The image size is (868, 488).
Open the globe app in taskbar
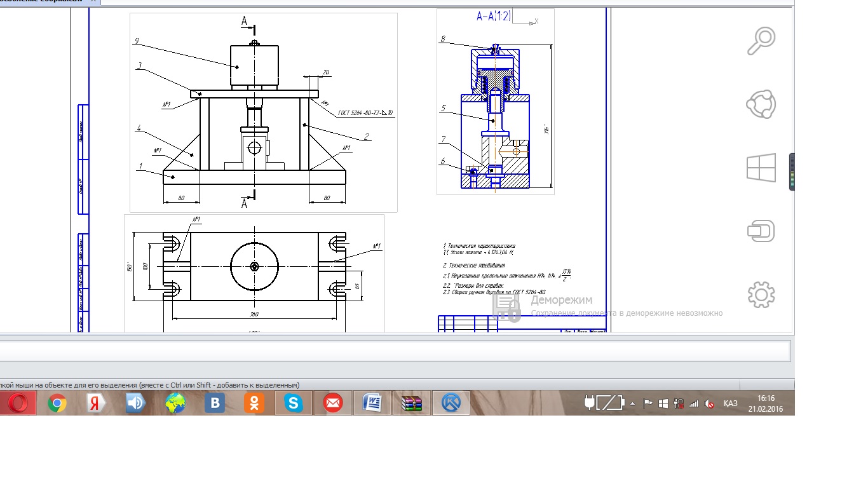175,403
